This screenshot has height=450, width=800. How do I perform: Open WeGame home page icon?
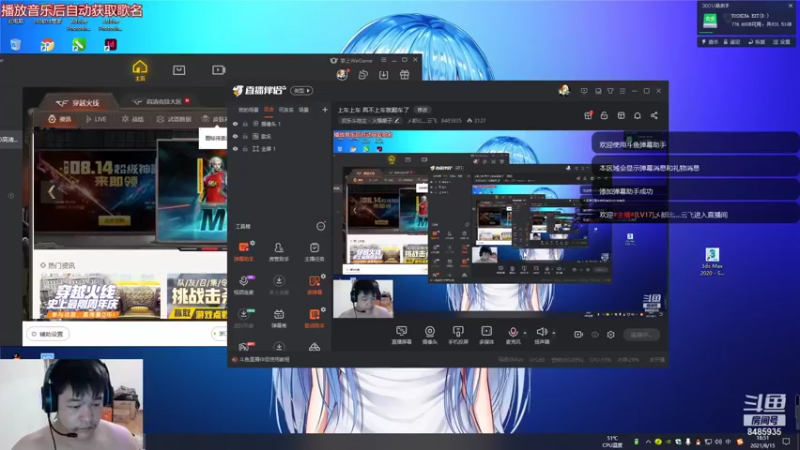coord(140,70)
